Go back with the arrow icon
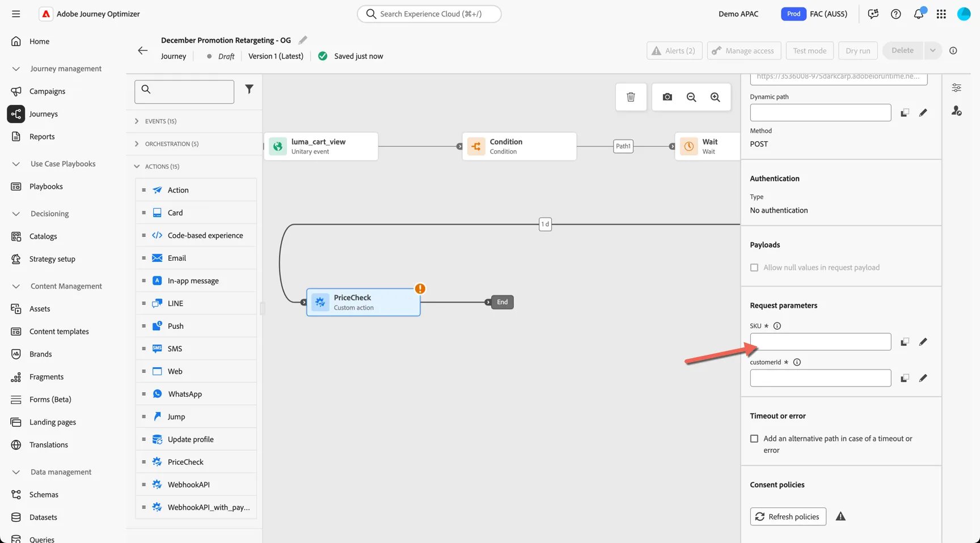The height and width of the screenshot is (543, 980). tap(143, 50)
